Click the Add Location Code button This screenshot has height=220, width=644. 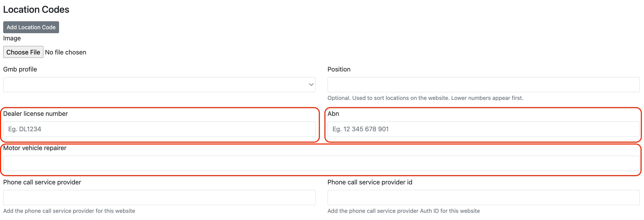tap(31, 27)
